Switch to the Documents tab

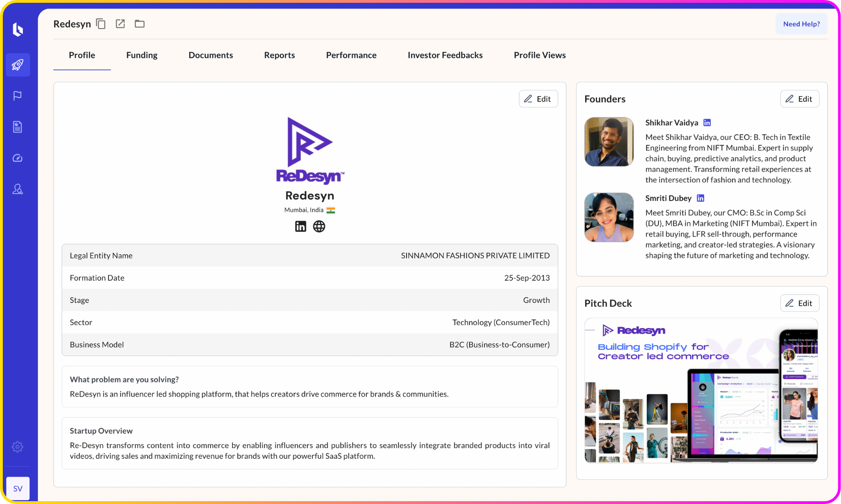211,55
